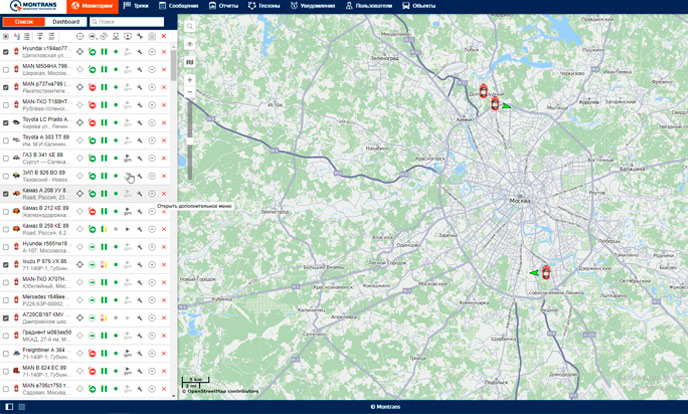Click green bars icon for ГАЗ В 341 КЕ 89

point(104,158)
